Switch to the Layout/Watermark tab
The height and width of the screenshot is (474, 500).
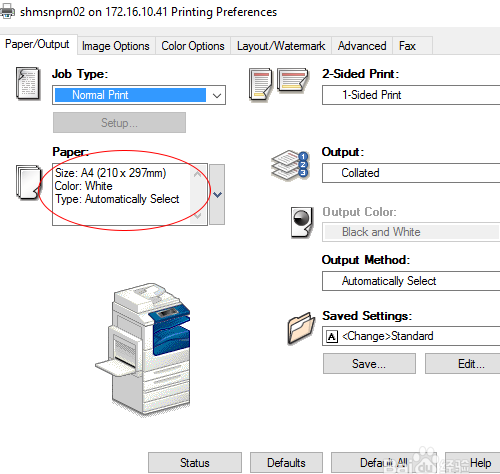(x=281, y=46)
